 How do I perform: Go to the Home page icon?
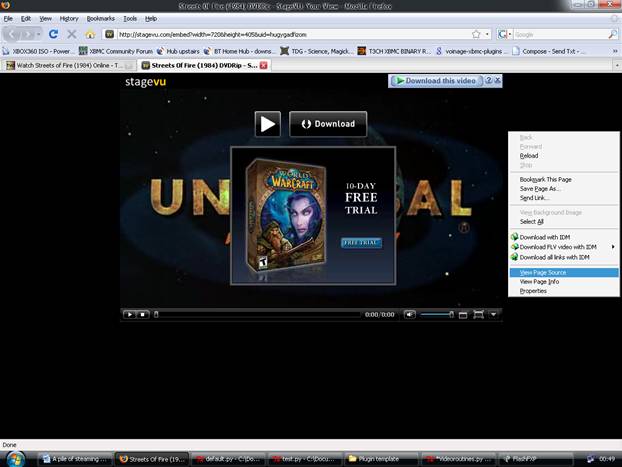[x=90, y=34]
